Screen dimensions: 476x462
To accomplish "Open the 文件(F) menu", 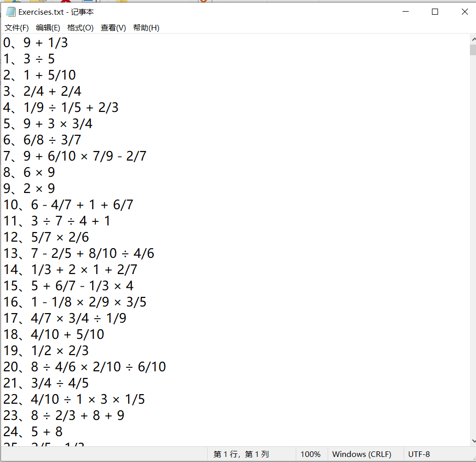I will pos(17,28).
